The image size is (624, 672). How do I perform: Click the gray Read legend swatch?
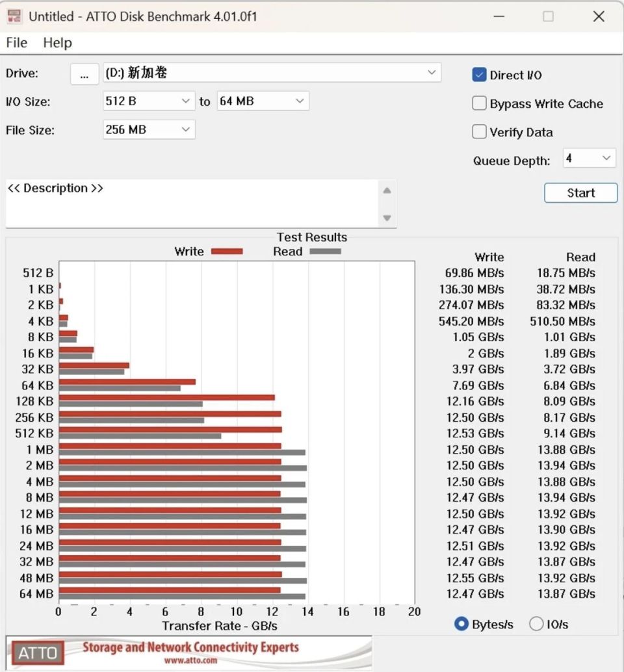[x=325, y=252]
